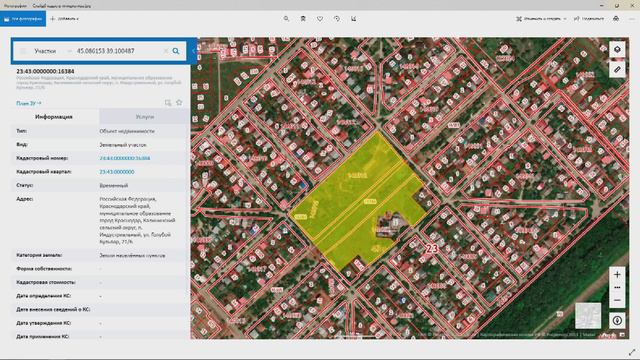This screenshot has height=360, width=640.
Task: Click the 'Адрес:' multi-line address text
Action: pos(137,220)
